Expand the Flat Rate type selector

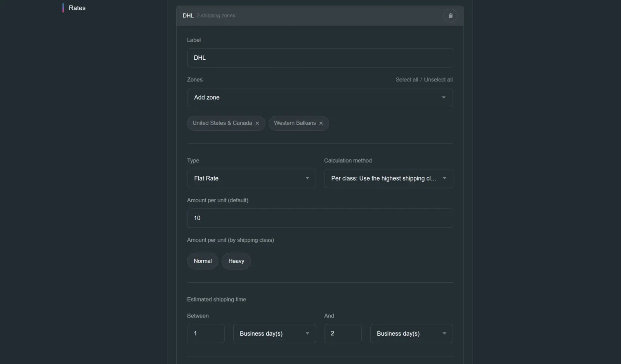[x=252, y=178]
